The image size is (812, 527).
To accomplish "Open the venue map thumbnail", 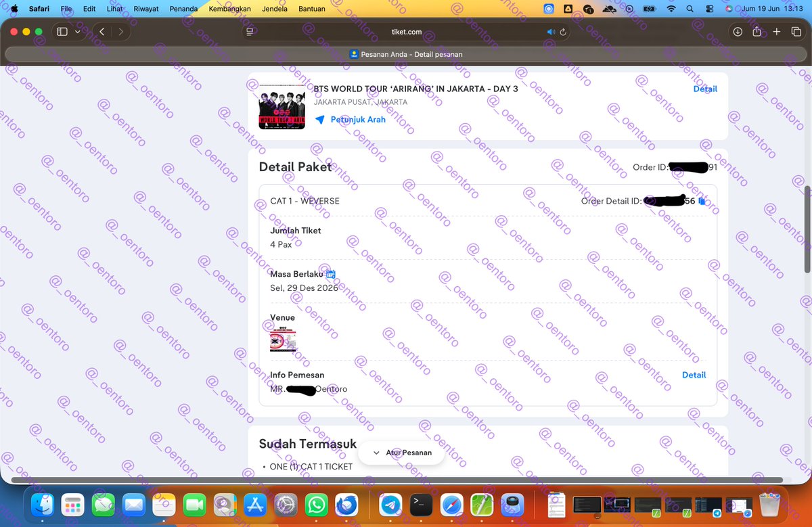I will [x=283, y=339].
